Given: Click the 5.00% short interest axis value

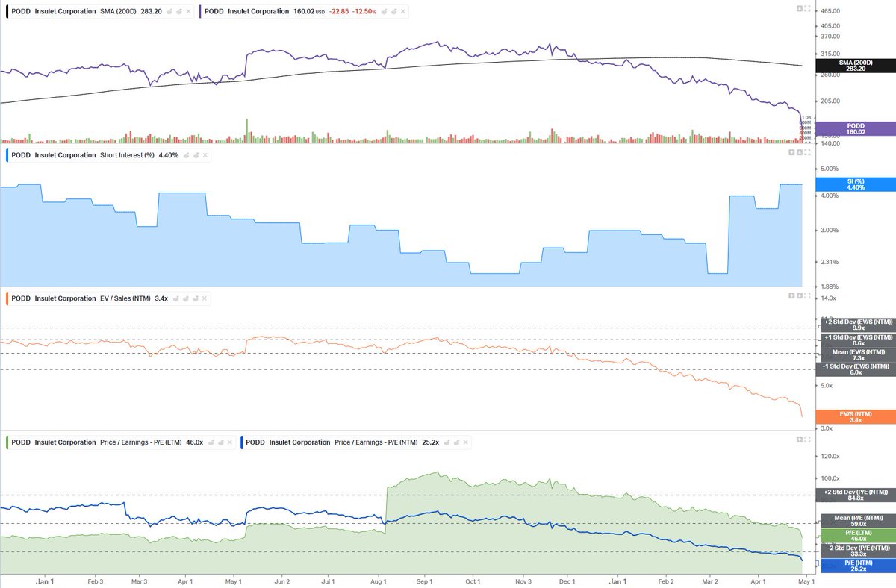Looking at the screenshot, I should click(830, 169).
